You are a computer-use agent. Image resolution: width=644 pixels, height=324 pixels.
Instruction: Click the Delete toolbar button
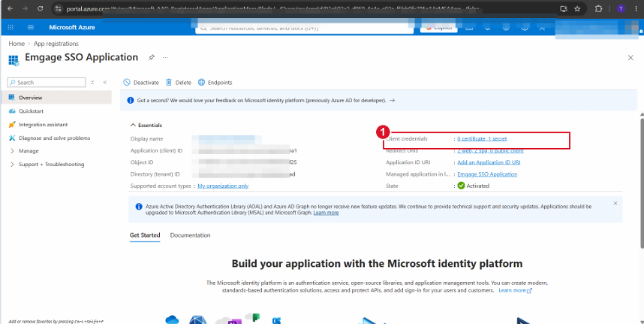pos(179,83)
